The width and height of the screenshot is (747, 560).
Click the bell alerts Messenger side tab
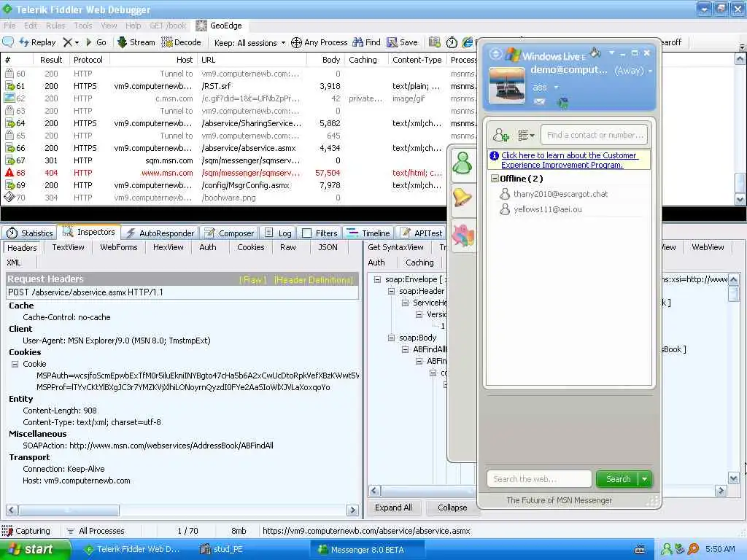coord(462,198)
